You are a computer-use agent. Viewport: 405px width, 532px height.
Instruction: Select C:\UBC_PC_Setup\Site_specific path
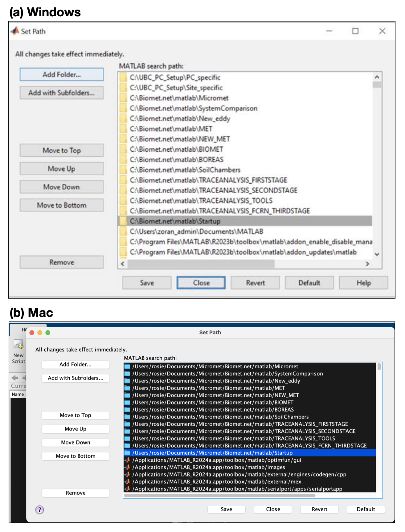pos(245,88)
